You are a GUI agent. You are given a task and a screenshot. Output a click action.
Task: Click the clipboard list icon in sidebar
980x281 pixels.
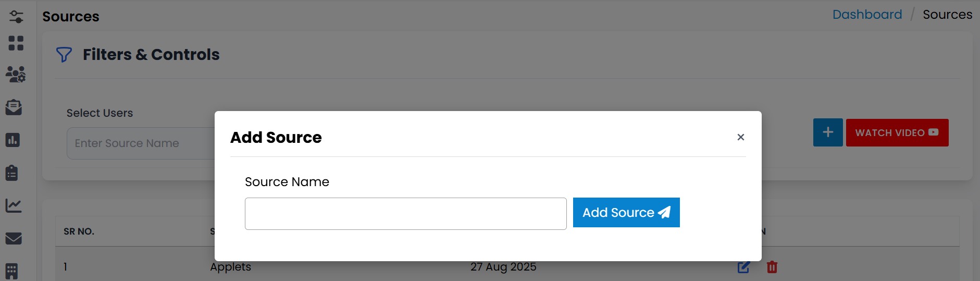[x=12, y=173]
